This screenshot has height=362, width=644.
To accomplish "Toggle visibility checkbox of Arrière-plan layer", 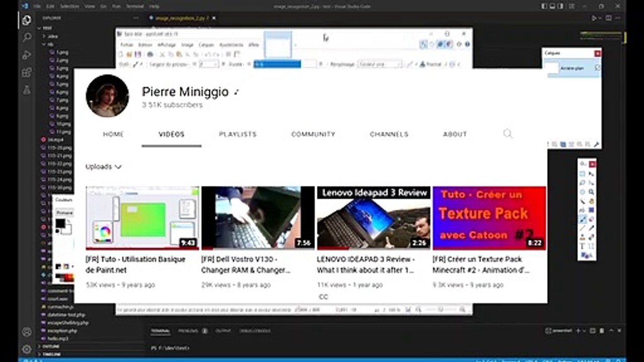I will pyautogui.click(x=597, y=68).
